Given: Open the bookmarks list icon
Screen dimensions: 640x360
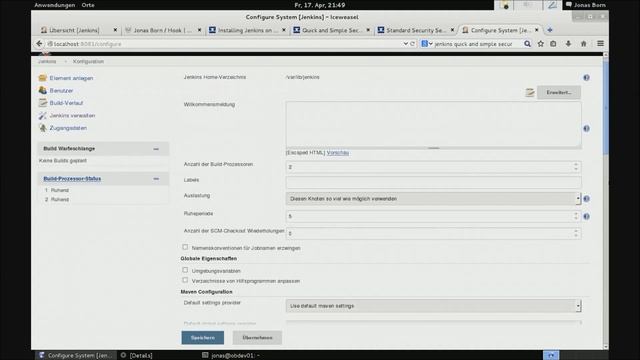Looking at the screenshot, I should click(x=553, y=44).
